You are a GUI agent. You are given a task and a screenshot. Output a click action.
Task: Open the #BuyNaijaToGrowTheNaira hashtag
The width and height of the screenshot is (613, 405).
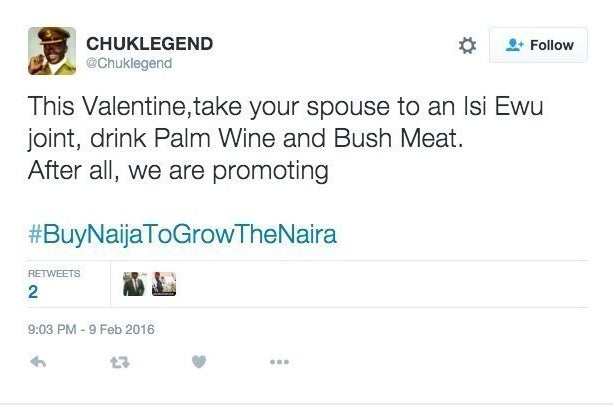click(x=182, y=236)
